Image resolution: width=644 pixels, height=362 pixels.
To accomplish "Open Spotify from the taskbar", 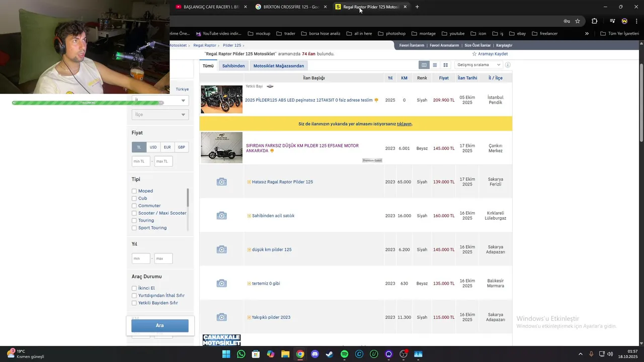I will 344,354.
